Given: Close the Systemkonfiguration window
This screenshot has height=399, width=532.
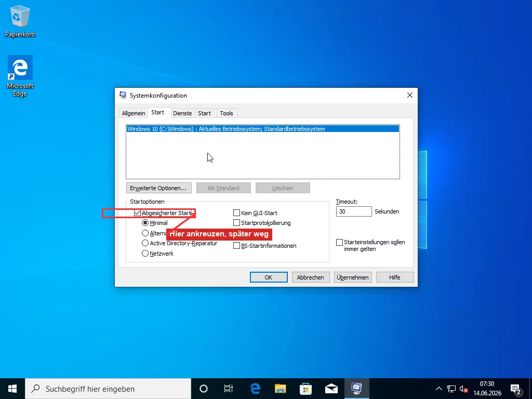Looking at the screenshot, I should (410, 96).
